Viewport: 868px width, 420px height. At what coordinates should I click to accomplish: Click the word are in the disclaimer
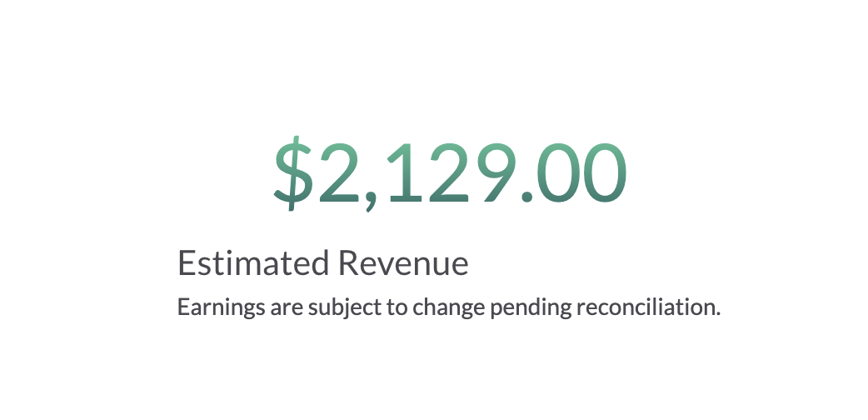[x=287, y=308]
